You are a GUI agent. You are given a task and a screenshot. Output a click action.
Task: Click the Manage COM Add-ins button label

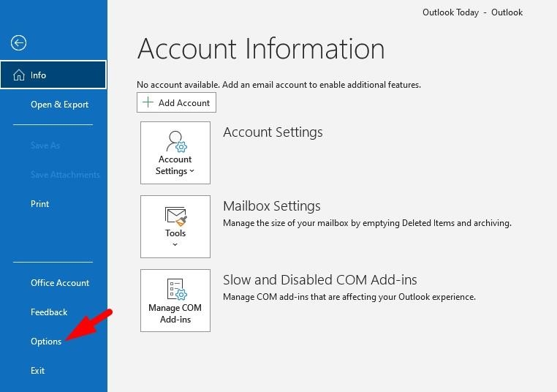[175, 314]
